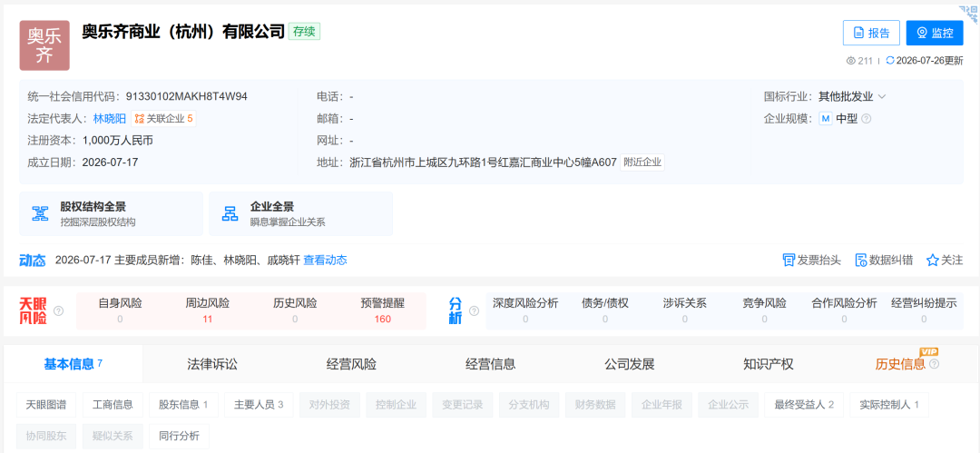Open 合作风险分析 entry
The width and height of the screenshot is (980, 453).
coord(845,311)
